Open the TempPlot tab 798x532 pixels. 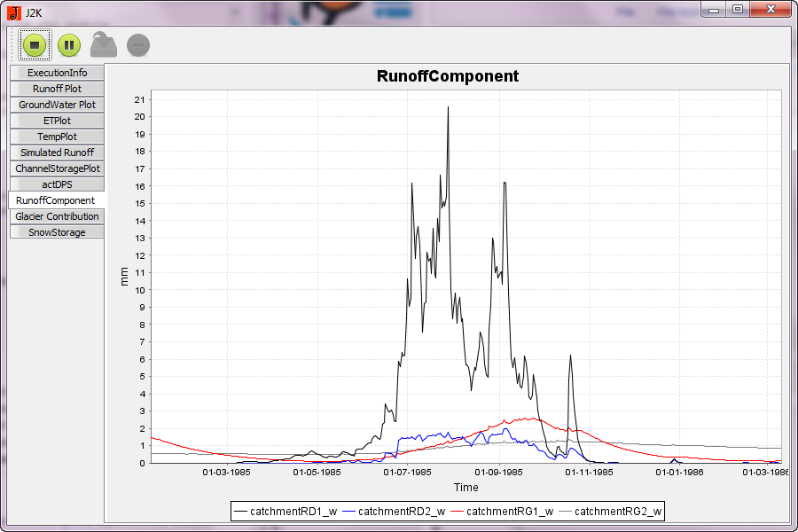coord(57,137)
